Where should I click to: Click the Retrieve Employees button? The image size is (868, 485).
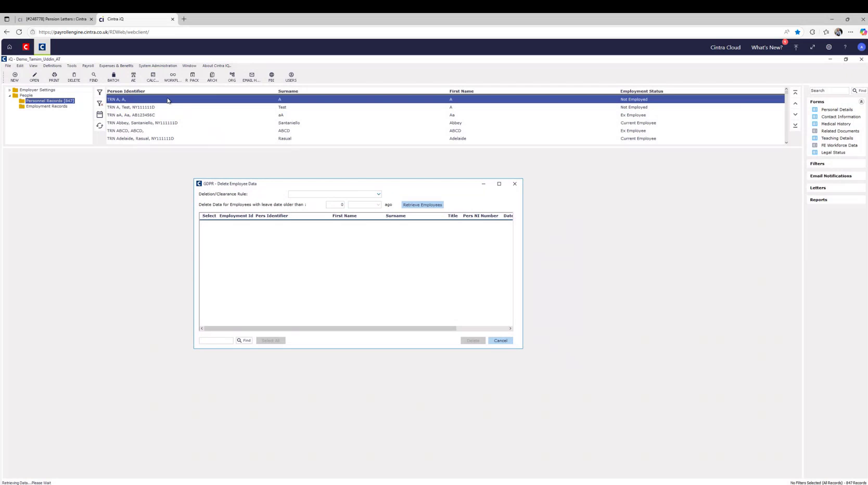(x=422, y=205)
